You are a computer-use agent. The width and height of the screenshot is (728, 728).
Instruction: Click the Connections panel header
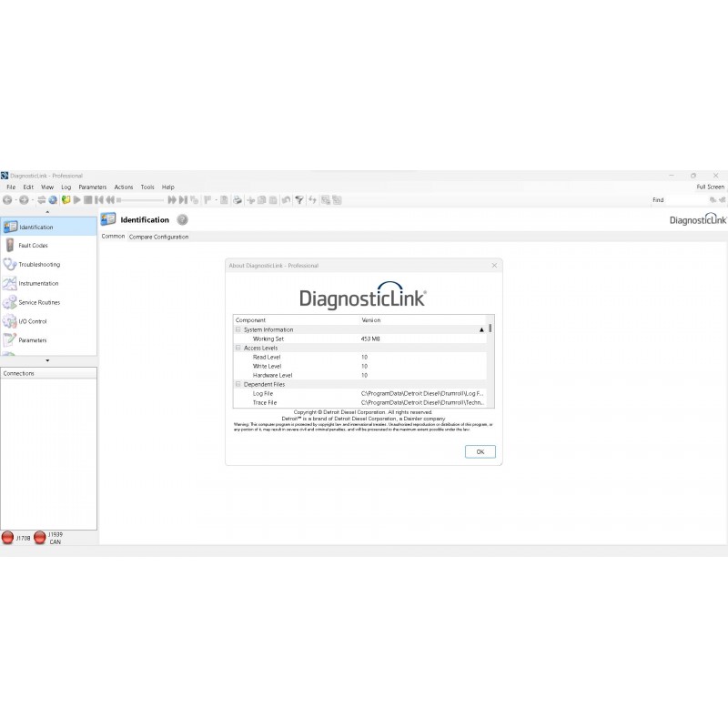[49, 373]
